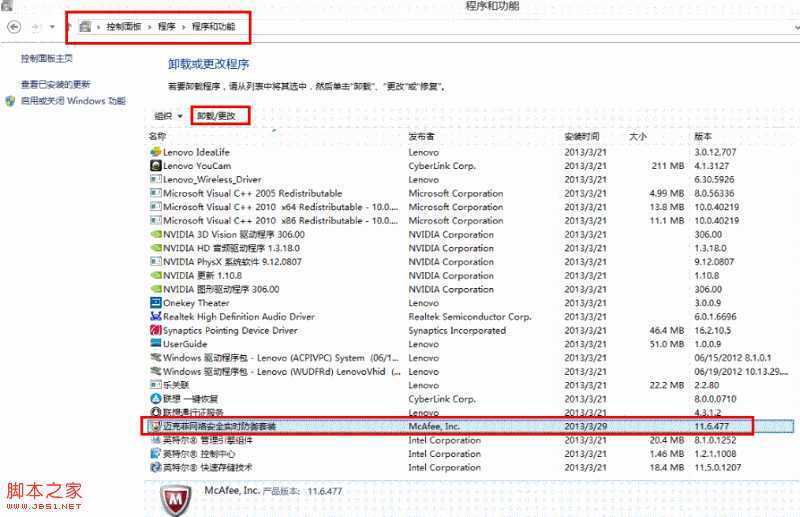800x517 pixels.
Task: Click the control panel icon in address bar
Action: pos(85,27)
